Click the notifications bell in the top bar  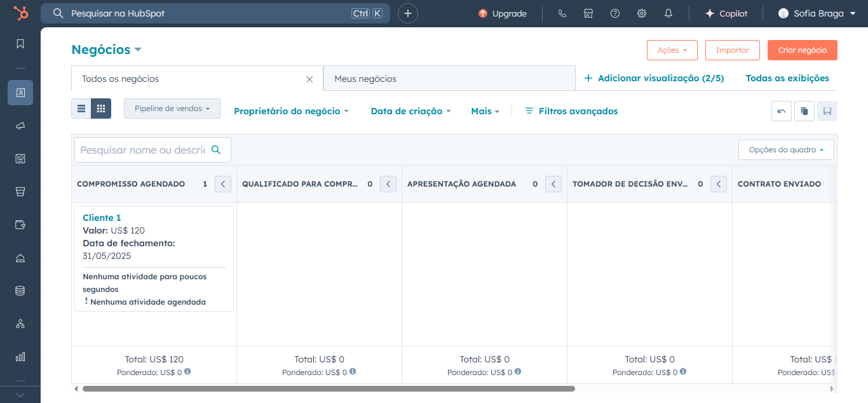[x=668, y=13]
